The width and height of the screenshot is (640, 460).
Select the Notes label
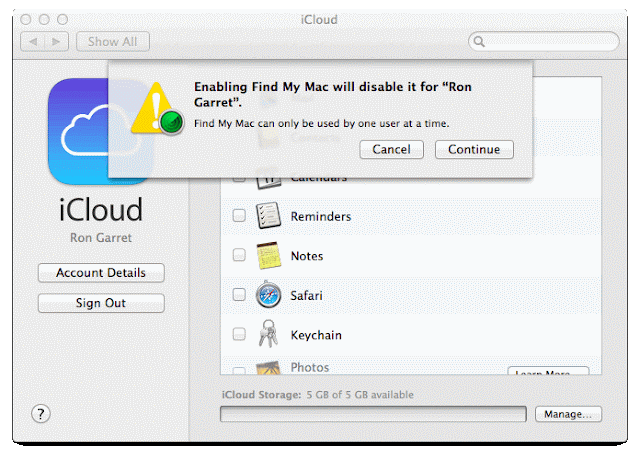307,256
